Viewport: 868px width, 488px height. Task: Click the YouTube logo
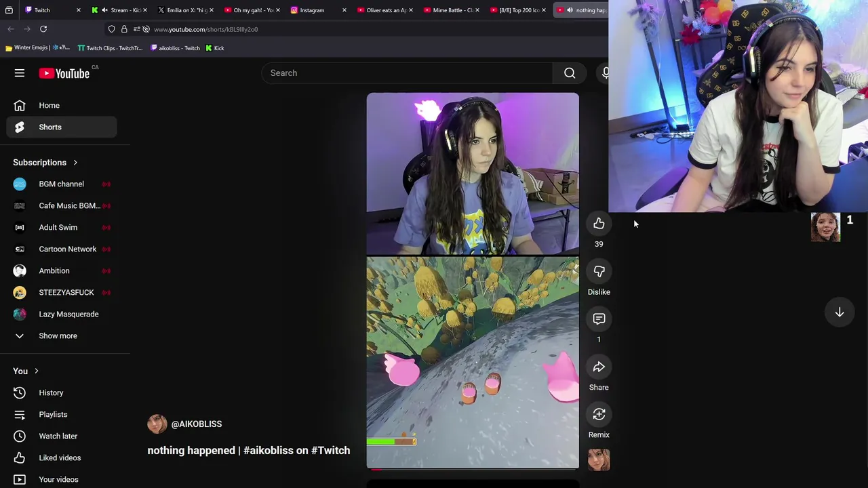64,73
